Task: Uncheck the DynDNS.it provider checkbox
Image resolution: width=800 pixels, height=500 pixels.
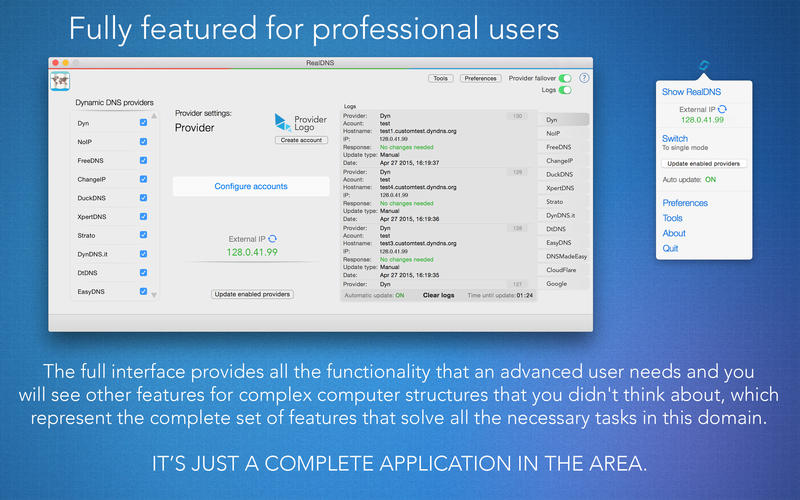Action: (143, 254)
